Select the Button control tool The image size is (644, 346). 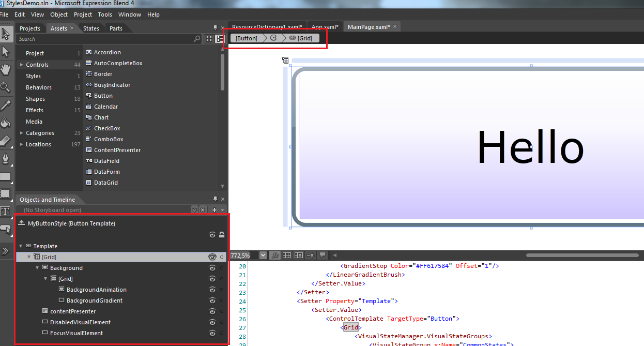coord(6,229)
